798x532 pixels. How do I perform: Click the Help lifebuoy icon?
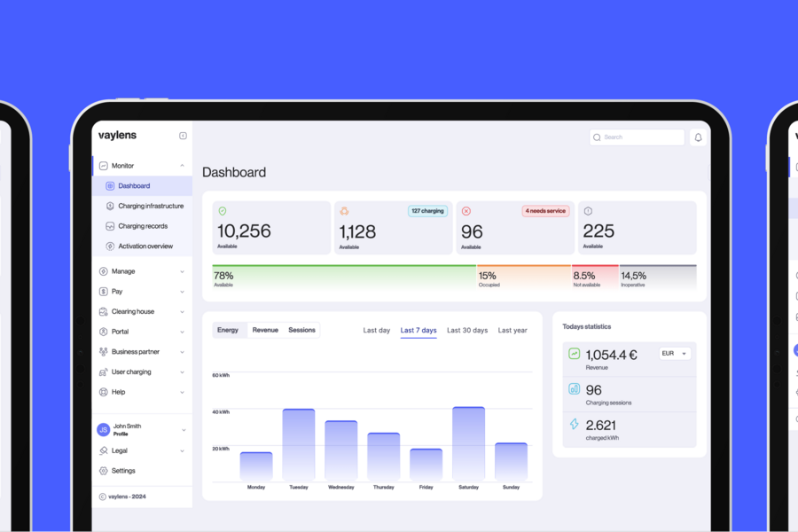tap(104, 392)
